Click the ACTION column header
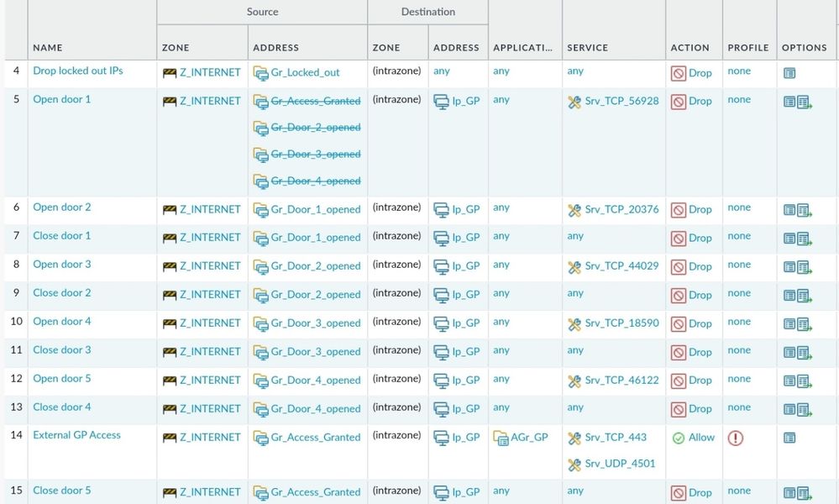Screen dimensions: 839x504 pos(690,48)
